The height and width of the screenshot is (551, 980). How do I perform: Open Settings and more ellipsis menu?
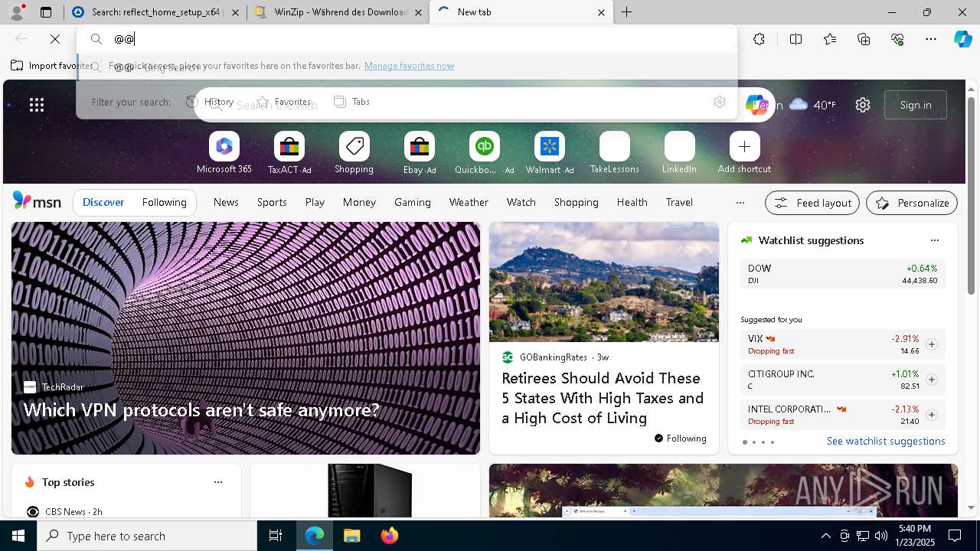[x=931, y=39]
